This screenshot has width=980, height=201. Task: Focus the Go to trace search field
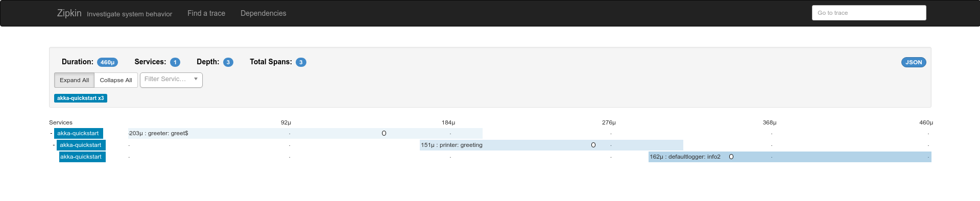coord(869,13)
